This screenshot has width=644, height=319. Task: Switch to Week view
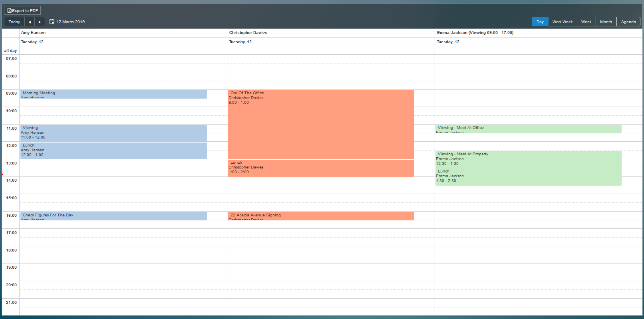pyautogui.click(x=586, y=22)
